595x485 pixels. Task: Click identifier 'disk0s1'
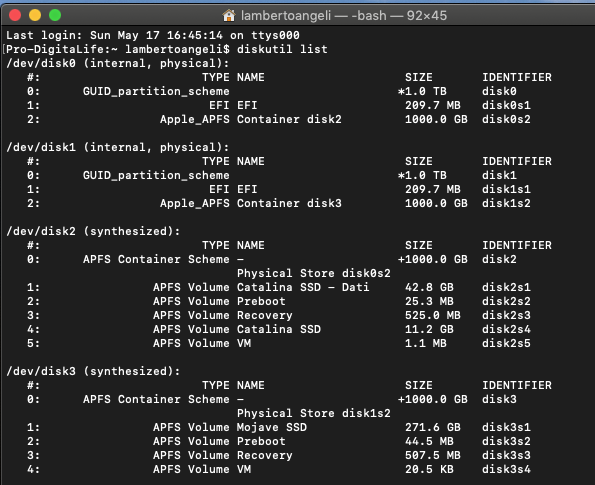[506, 105]
